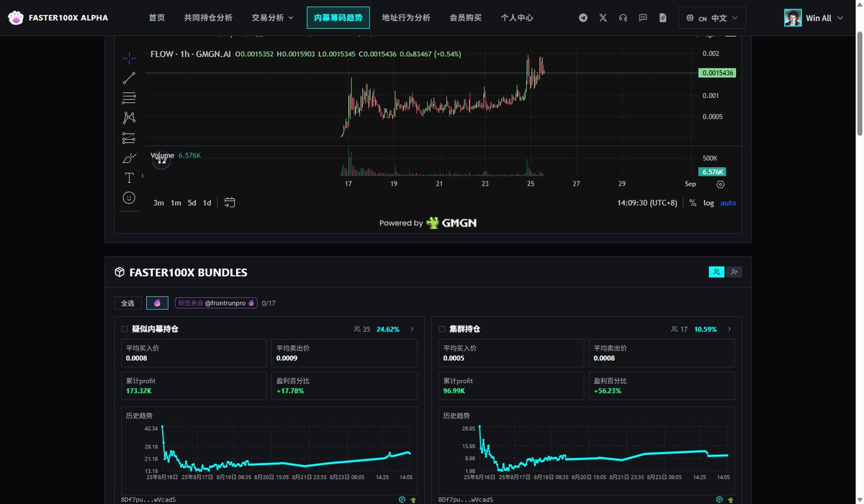Open the @frontrunpro tag source link
This screenshot has width=864, height=504.
click(216, 303)
